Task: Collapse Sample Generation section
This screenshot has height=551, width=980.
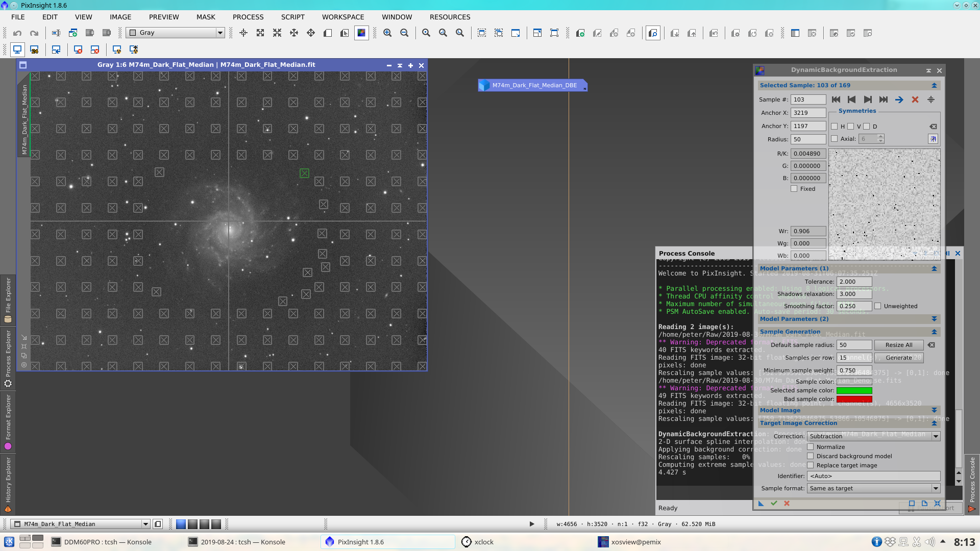Action: [x=934, y=332]
